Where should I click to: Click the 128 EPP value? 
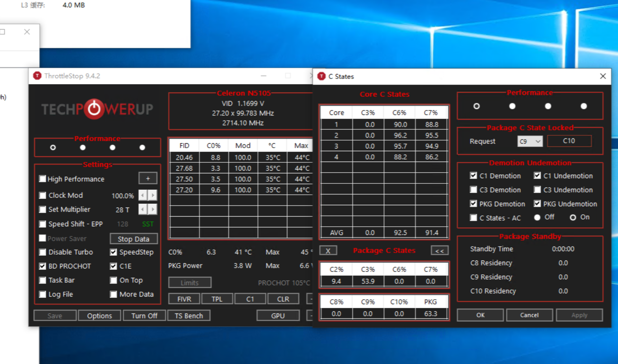coord(123,224)
